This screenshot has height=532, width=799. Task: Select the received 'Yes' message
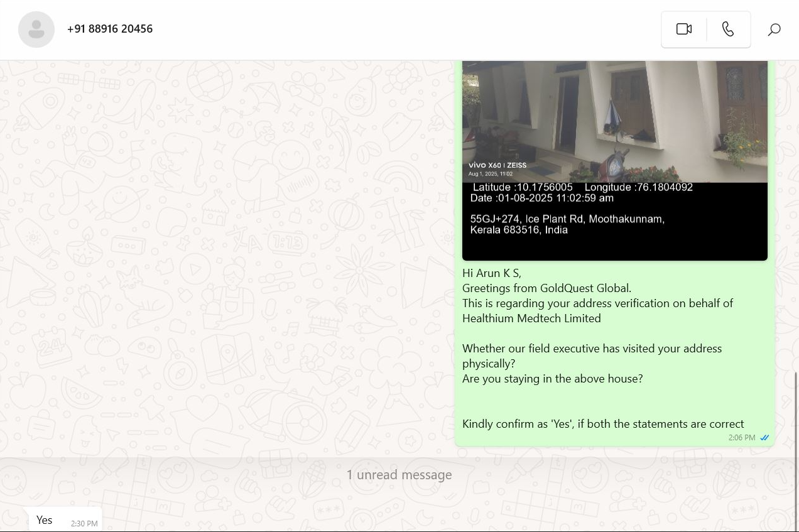click(x=65, y=520)
